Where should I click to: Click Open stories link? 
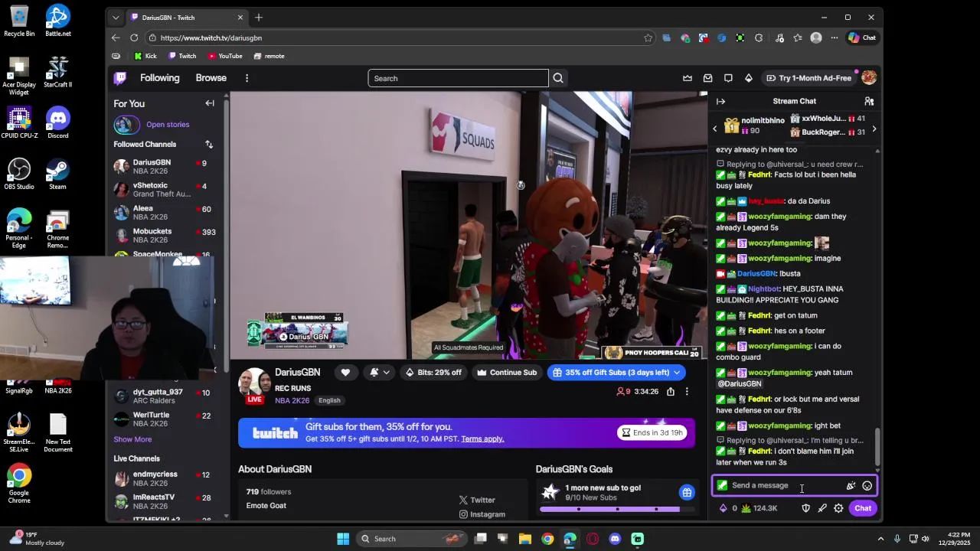coord(168,125)
